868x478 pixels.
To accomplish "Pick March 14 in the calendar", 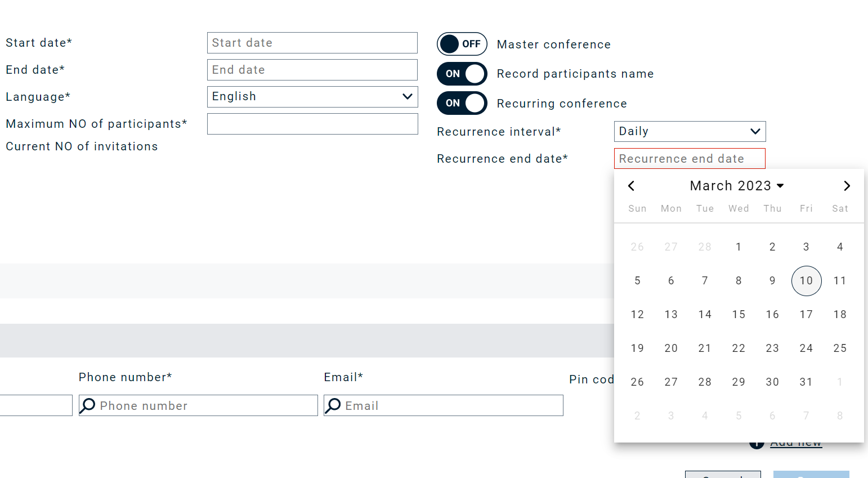I will (705, 315).
